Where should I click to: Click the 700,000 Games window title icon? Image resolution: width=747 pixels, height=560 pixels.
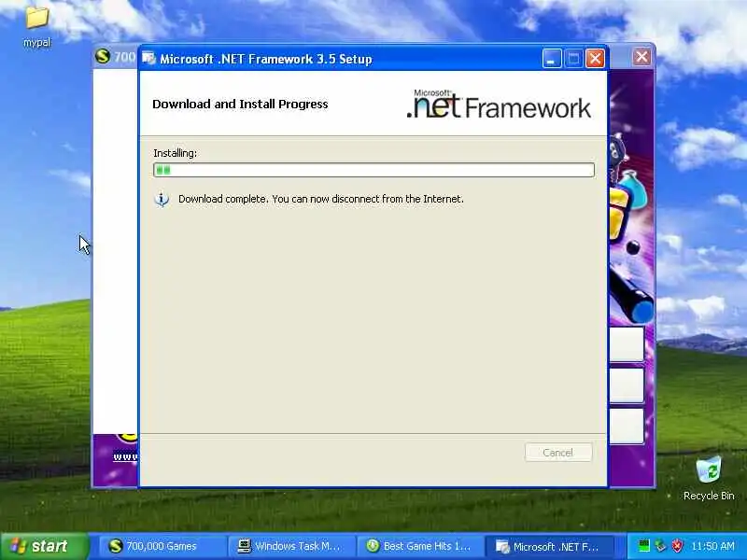click(x=103, y=57)
